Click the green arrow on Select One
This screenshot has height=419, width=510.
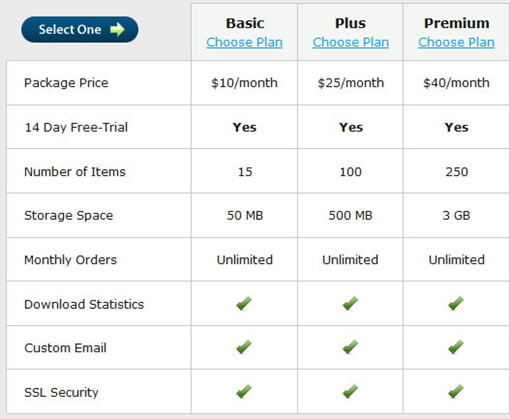117,29
